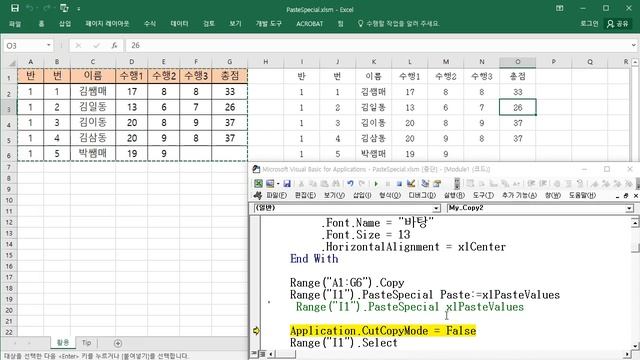
Task: Expand the My_Copy2 procedure dropdown
Action: (629, 208)
